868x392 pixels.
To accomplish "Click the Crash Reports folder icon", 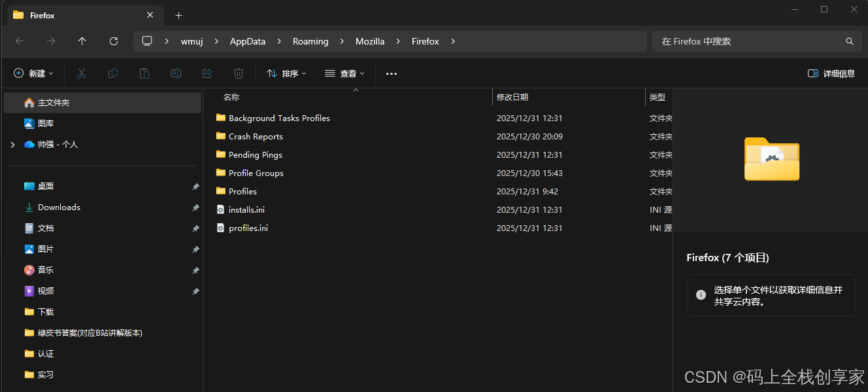I will tap(221, 136).
